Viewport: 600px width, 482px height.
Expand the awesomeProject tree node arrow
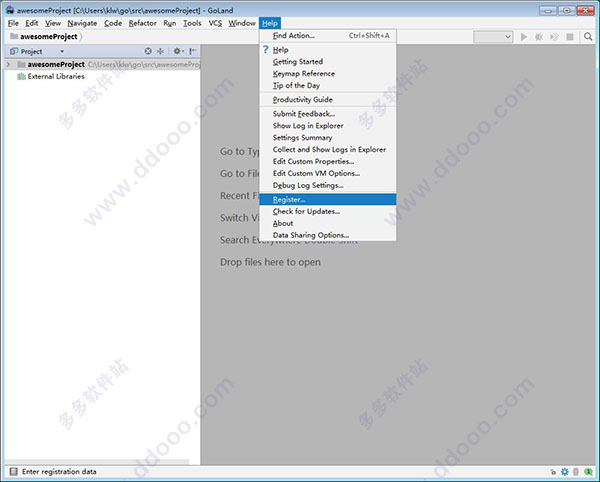pos(8,64)
